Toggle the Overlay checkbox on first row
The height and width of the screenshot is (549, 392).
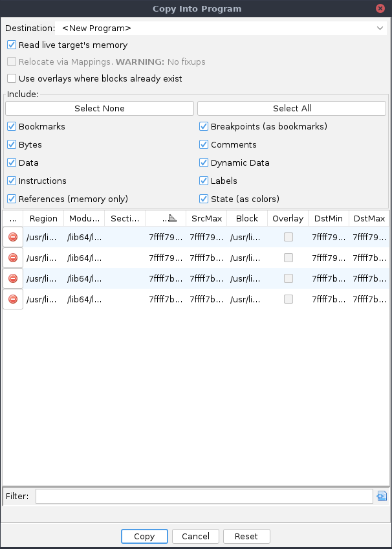tap(288, 237)
